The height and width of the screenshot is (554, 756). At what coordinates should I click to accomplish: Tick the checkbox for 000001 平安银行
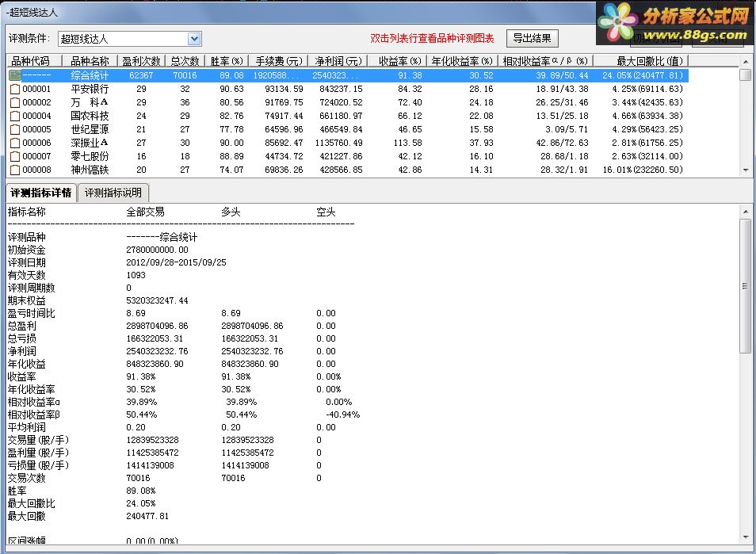click(x=15, y=90)
